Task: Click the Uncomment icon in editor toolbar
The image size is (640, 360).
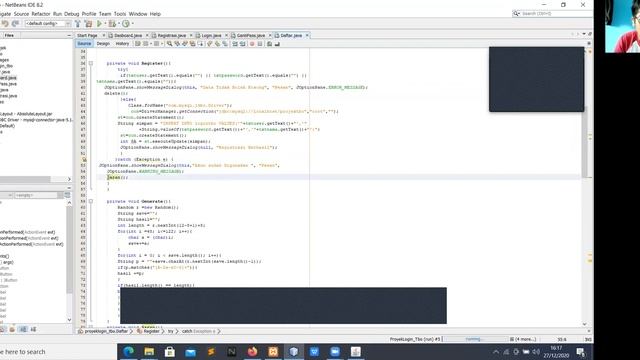Action: (277, 44)
